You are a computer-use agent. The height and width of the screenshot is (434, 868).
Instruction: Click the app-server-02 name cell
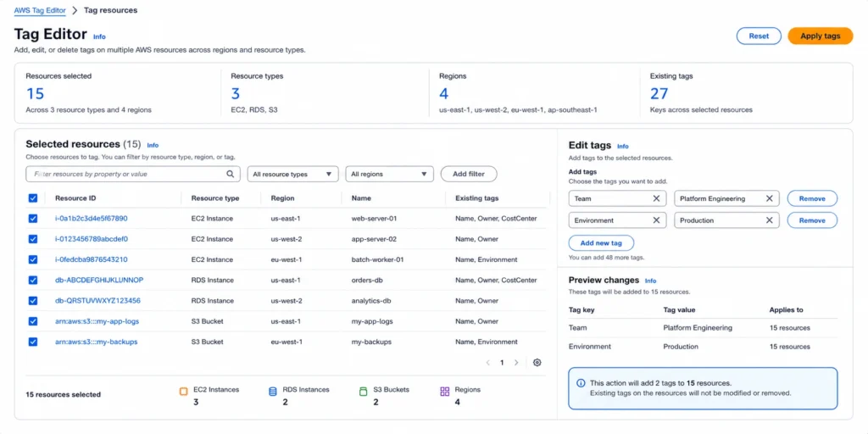(x=374, y=239)
